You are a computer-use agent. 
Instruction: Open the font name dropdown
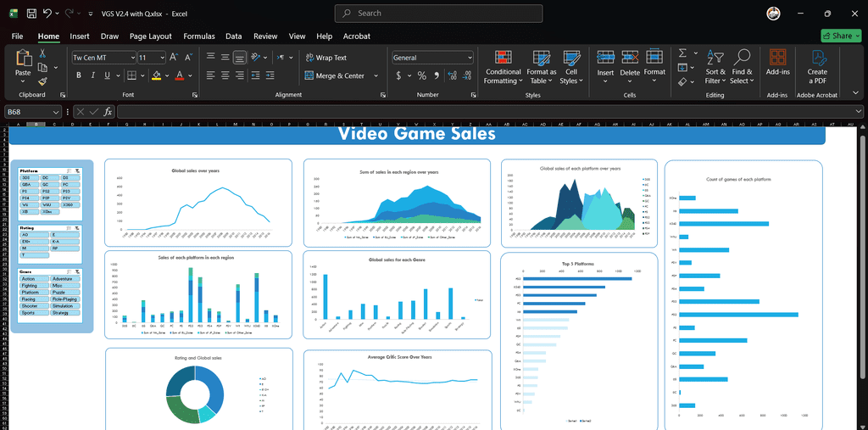[132, 58]
